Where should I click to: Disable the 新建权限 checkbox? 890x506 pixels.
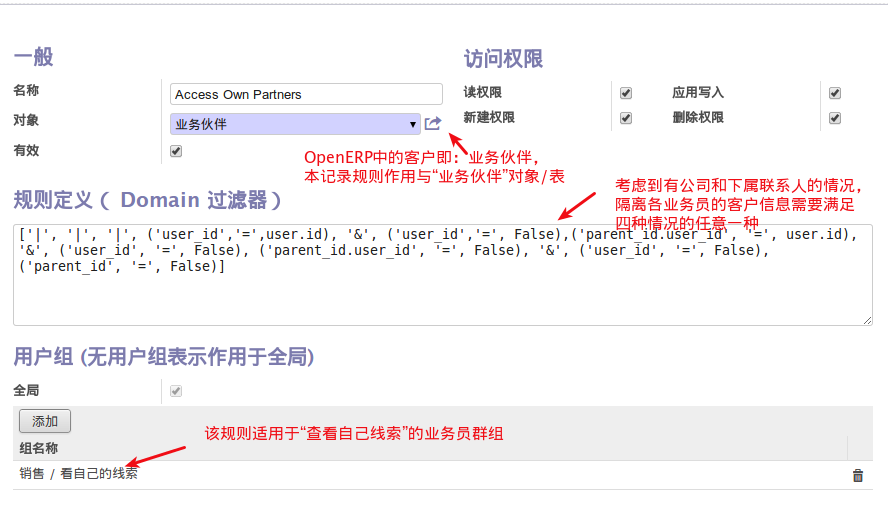click(626, 118)
